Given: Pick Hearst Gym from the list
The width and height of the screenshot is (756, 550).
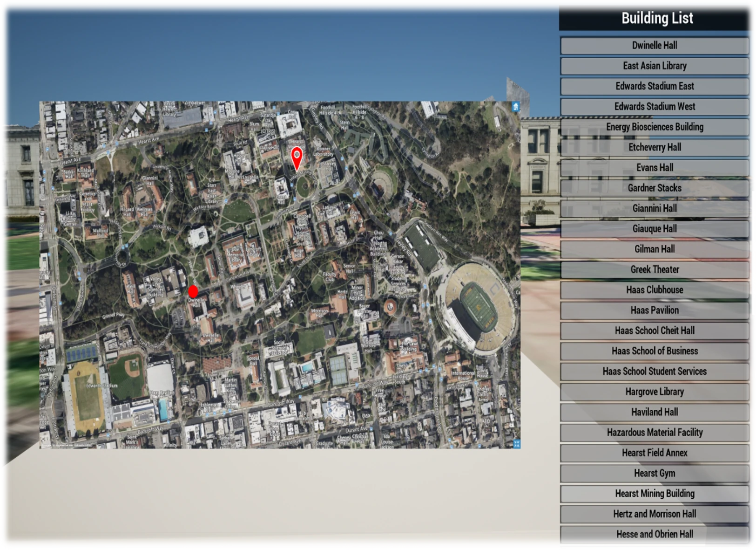Looking at the screenshot, I should [654, 473].
